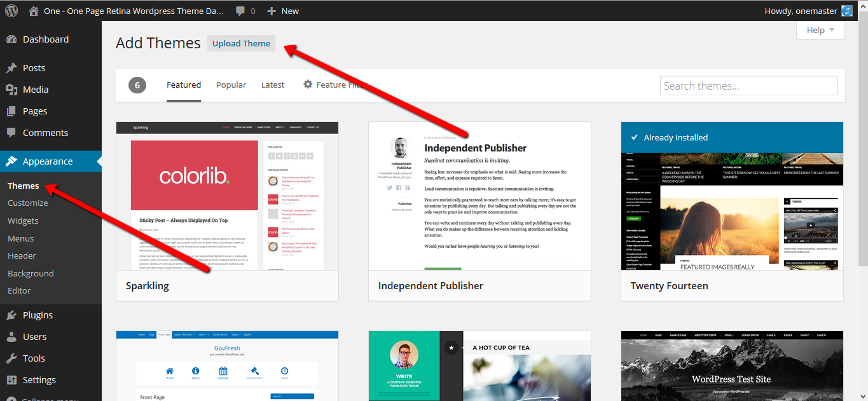Open the theme Editor link
Image resolution: width=868 pixels, height=401 pixels.
pos(19,290)
